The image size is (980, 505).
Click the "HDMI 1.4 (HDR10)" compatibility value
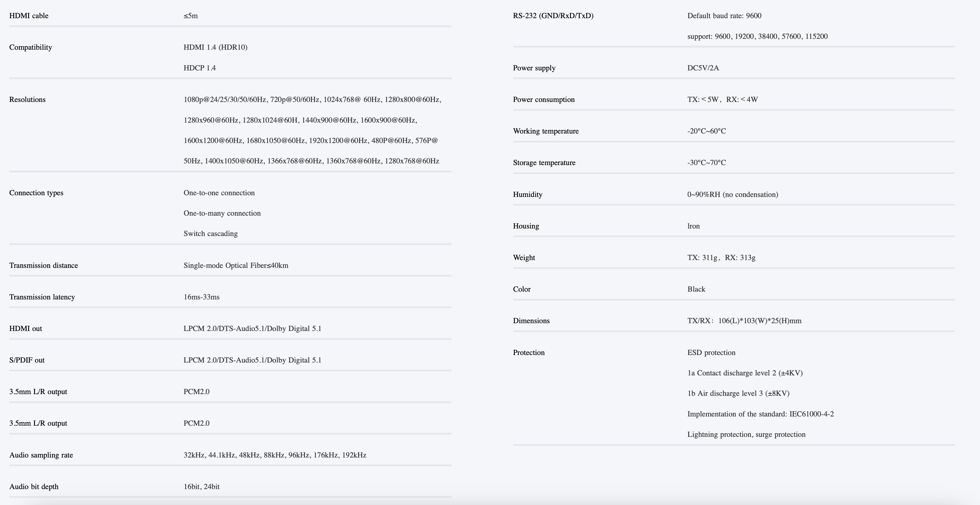click(x=215, y=47)
